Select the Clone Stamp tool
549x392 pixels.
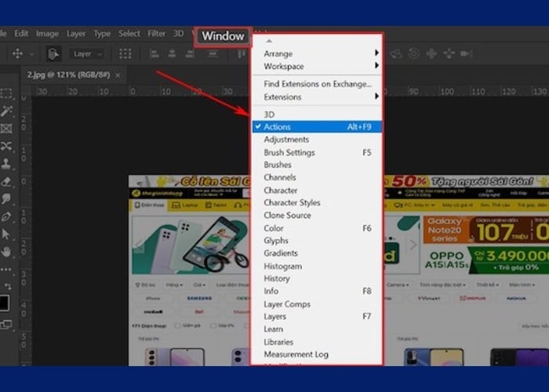[x=6, y=163]
